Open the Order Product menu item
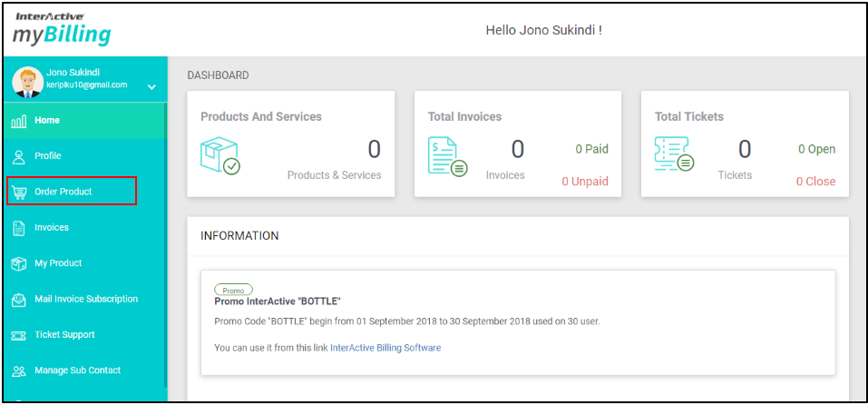The image size is (868, 405). (x=63, y=192)
